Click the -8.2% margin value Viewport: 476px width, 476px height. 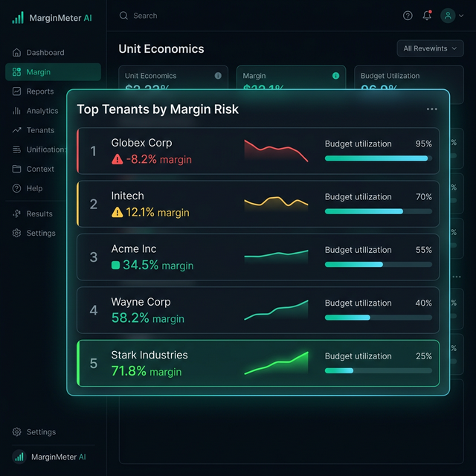[158, 159]
